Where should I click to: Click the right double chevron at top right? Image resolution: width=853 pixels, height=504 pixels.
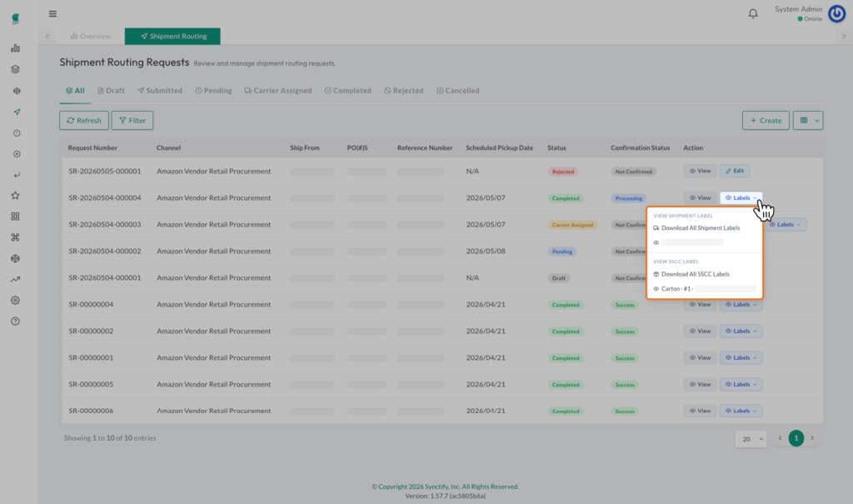point(844,37)
